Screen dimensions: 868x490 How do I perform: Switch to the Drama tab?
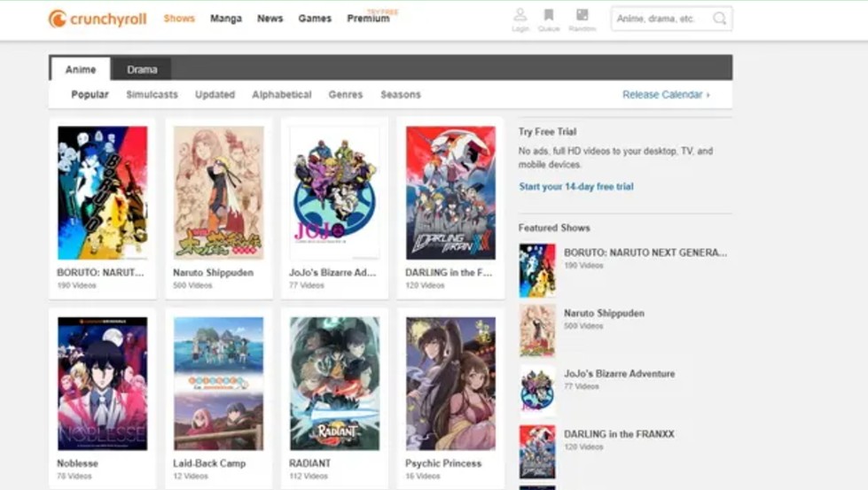[x=142, y=70]
